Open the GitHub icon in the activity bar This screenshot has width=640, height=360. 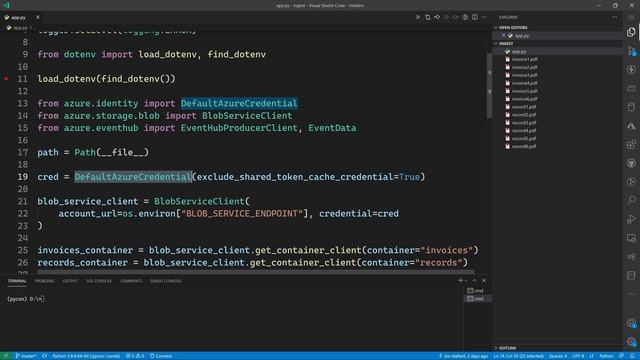pyautogui.click(x=631, y=163)
